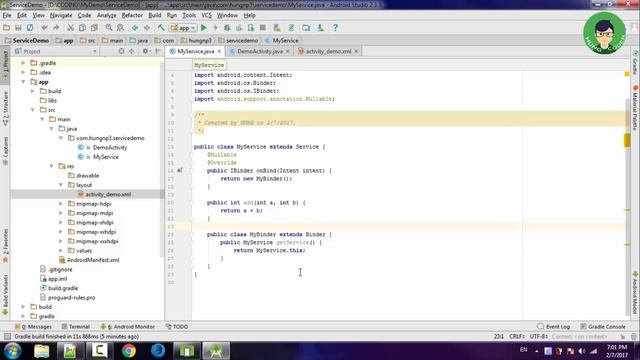The image size is (640, 360).
Task: Open AVD Manager from the toolbar
Action: 277,28
